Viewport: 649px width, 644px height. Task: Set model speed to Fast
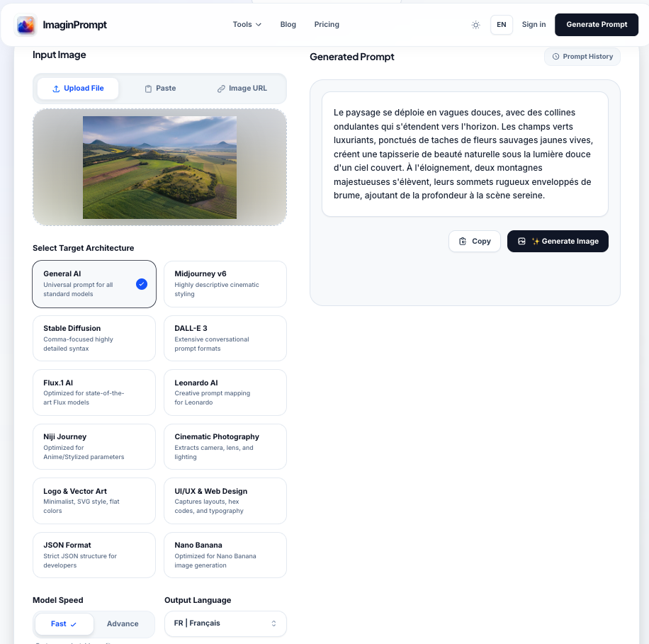(64, 623)
